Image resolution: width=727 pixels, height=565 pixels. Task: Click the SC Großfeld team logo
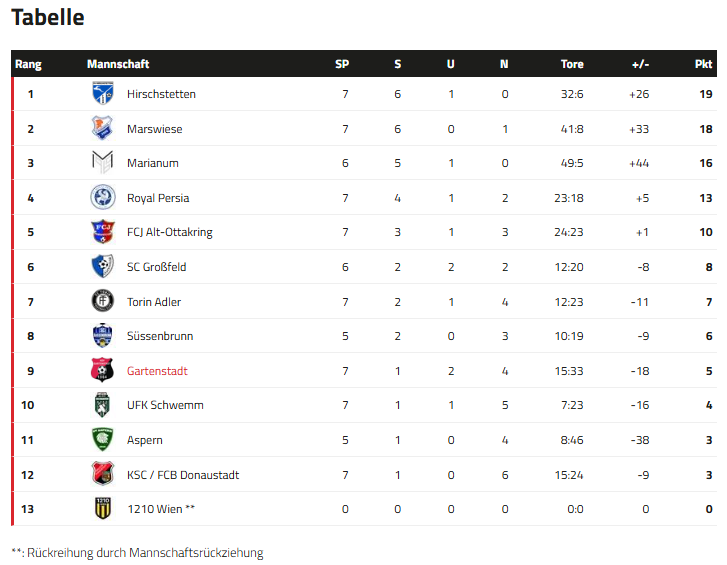(103, 267)
